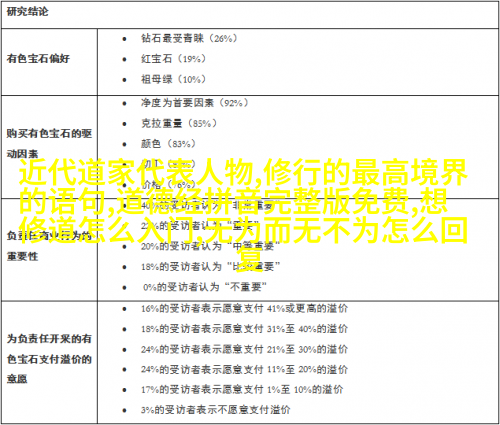Viewport: 500px width, 425px height.
Task: Click the 祖母绿 (10%) list item
Action: (x=173, y=79)
